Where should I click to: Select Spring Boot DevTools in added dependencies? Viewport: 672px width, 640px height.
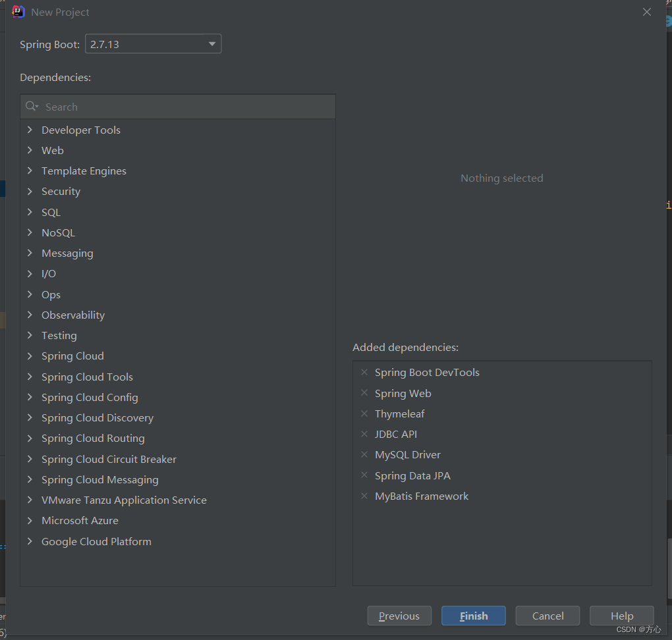(x=427, y=372)
